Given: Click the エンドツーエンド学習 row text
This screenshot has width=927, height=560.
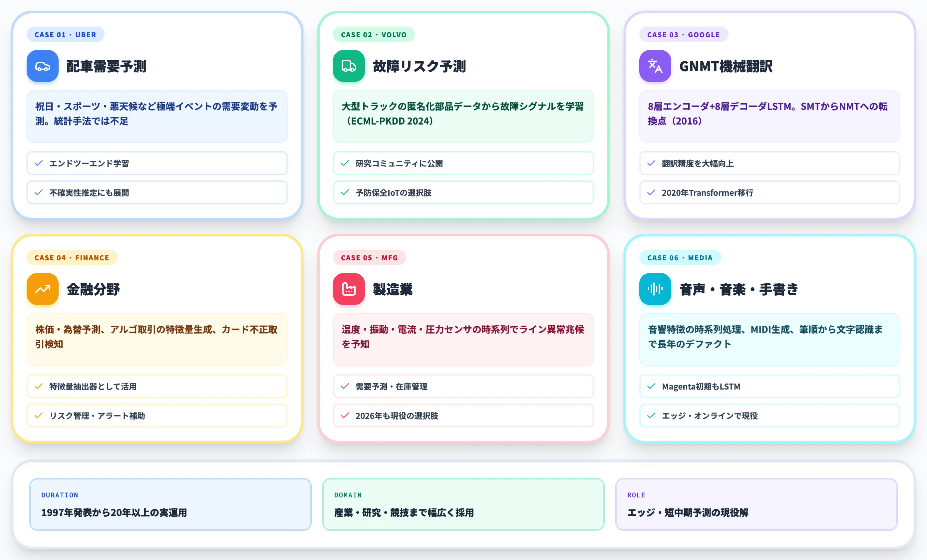Looking at the screenshot, I should 89,163.
